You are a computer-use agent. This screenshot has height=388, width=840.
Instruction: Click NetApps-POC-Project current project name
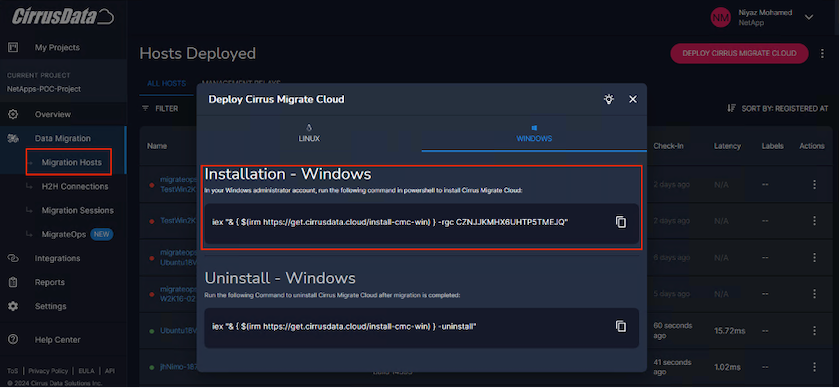[44, 89]
